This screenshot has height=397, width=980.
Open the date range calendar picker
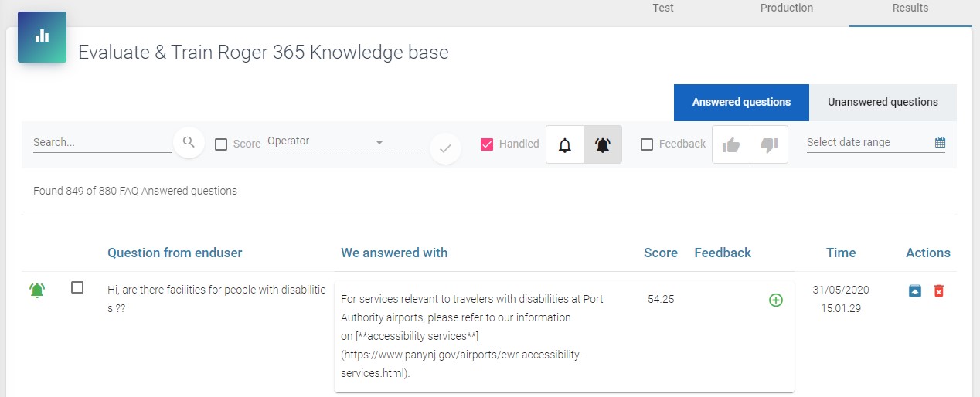click(x=940, y=142)
